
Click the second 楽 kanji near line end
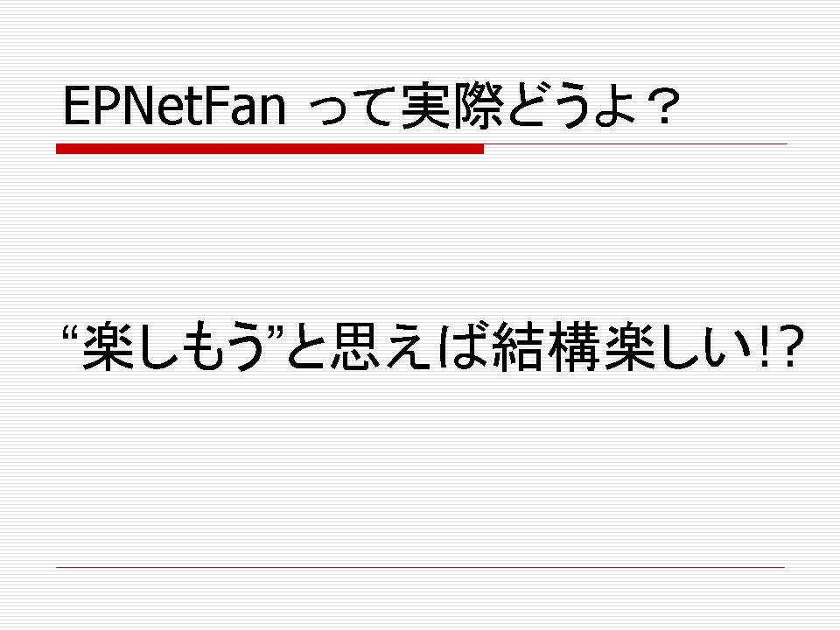click(631, 346)
